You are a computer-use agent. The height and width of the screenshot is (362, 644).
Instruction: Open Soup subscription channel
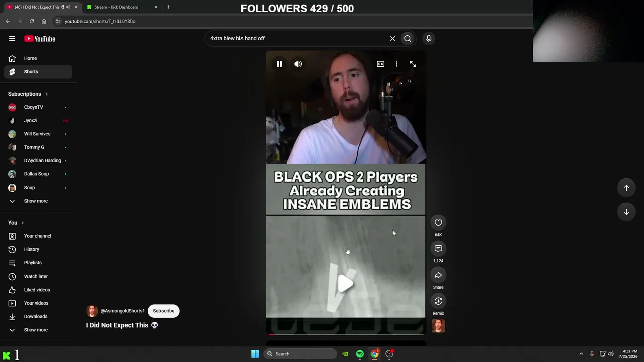38,188
